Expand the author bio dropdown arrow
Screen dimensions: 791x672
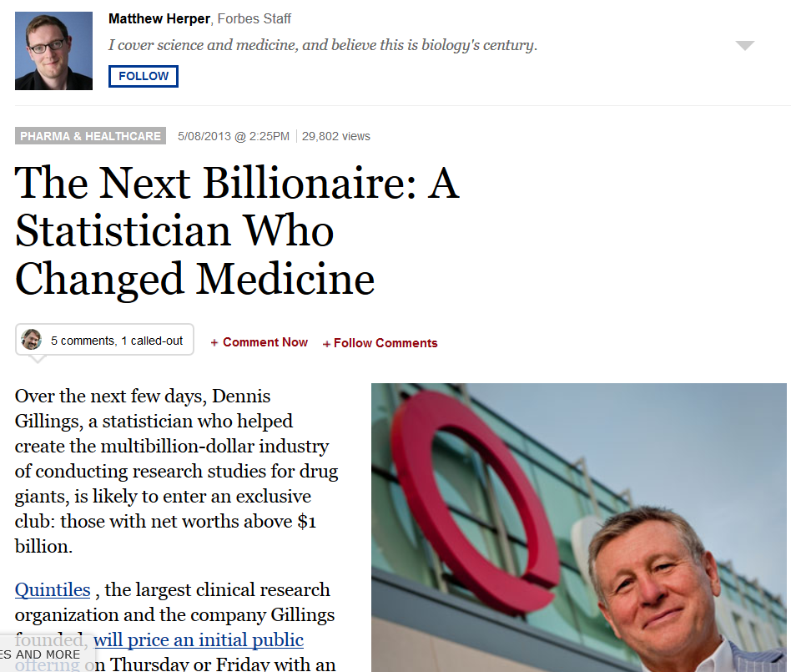744,45
